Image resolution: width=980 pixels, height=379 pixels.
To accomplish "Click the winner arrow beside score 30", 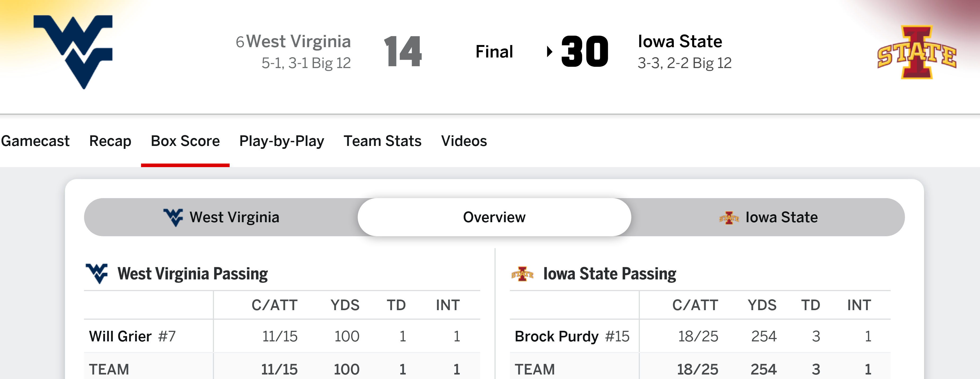I will pyautogui.click(x=549, y=51).
